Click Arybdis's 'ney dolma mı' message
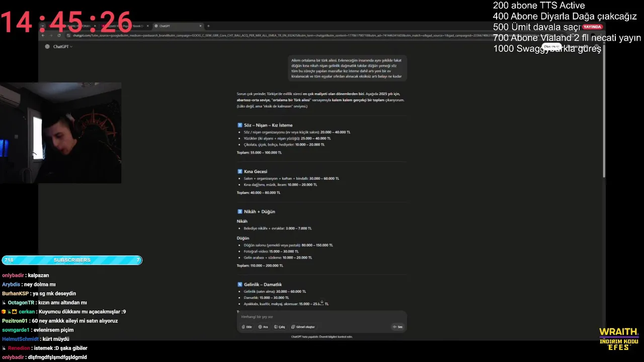The image size is (644, 362). pos(29,285)
